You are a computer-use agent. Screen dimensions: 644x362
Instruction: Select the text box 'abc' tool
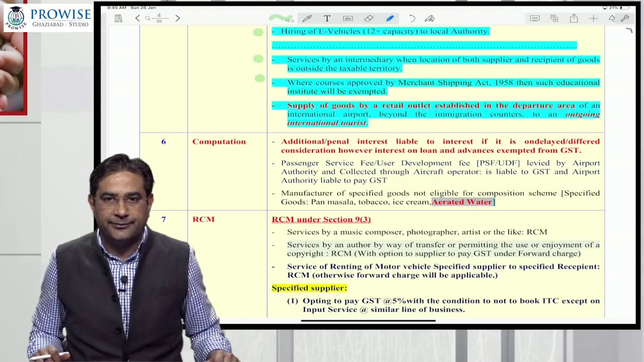coord(348,18)
